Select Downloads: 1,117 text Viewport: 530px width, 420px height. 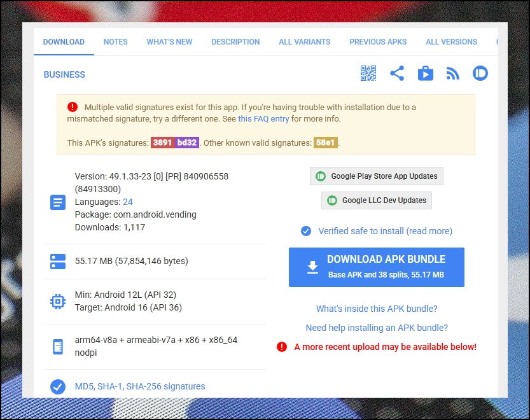[110, 227]
